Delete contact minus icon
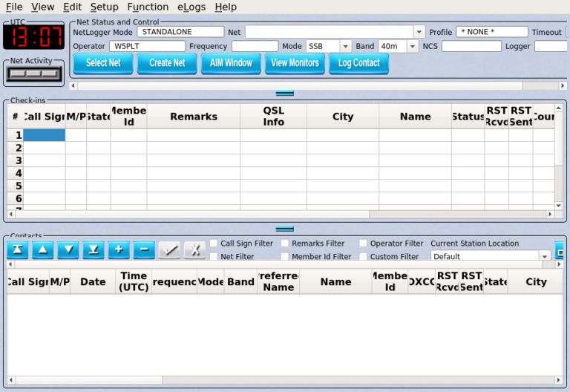This screenshot has width=570, height=392. 144,249
